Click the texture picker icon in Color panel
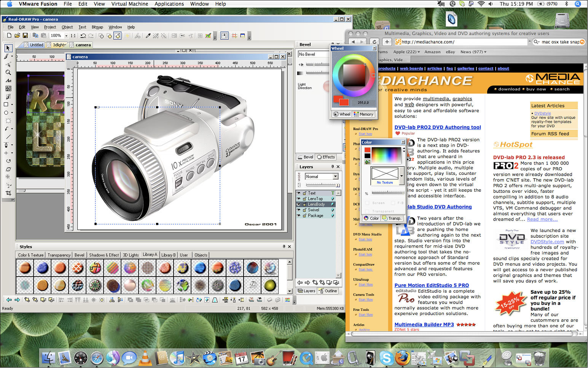 tap(367, 162)
